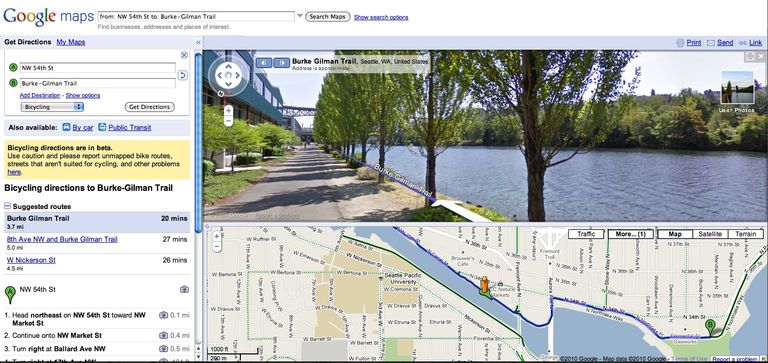The image size is (768, 363).
Task: Go to next Street View step arrow
Action: [282, 63]
